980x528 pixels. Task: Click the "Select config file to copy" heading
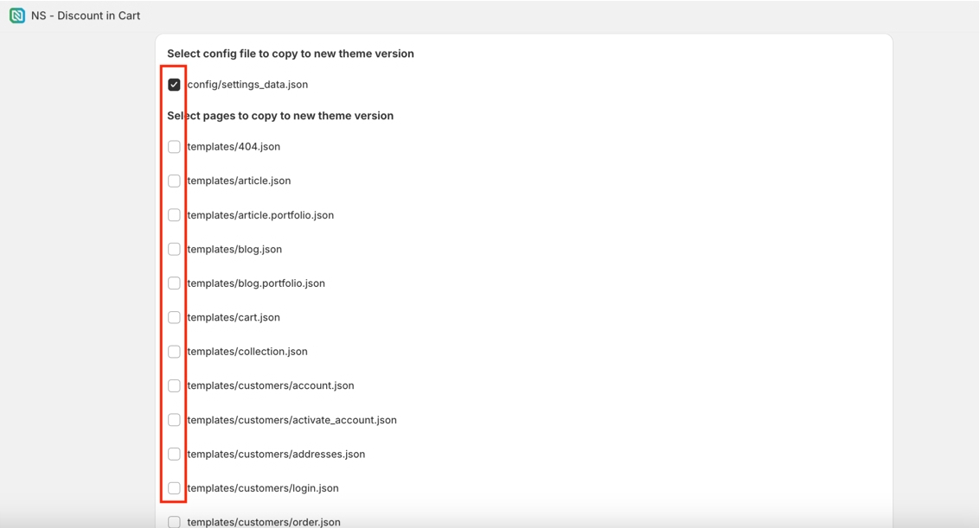291,54
